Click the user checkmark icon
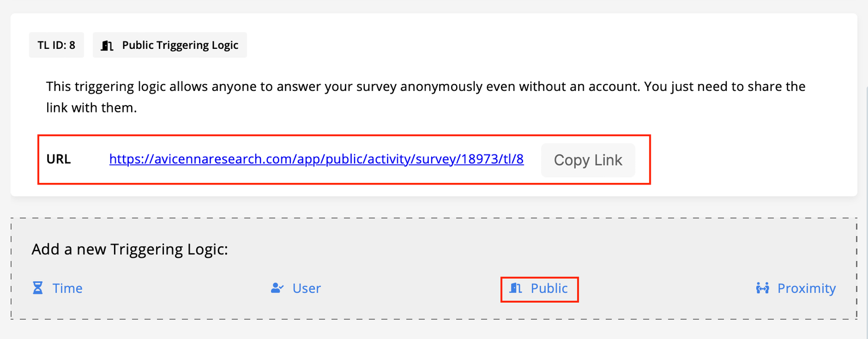 click(x=277, y=288)
